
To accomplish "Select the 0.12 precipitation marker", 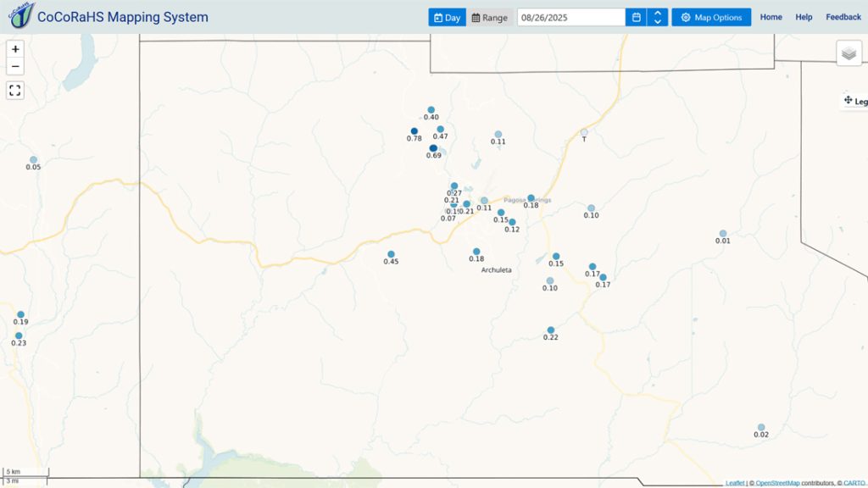I will tap(512, 223).
